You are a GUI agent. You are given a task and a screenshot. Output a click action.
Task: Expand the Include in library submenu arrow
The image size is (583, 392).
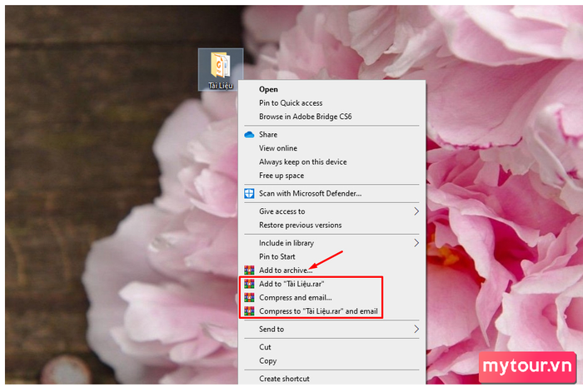(x=416, y=243)
